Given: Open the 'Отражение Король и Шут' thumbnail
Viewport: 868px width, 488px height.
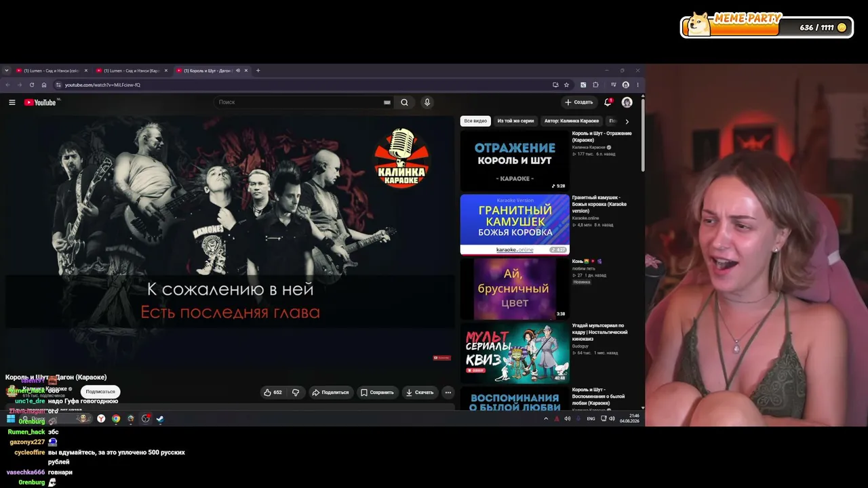Looking at the screenshot, I should [x=515, y=161].
